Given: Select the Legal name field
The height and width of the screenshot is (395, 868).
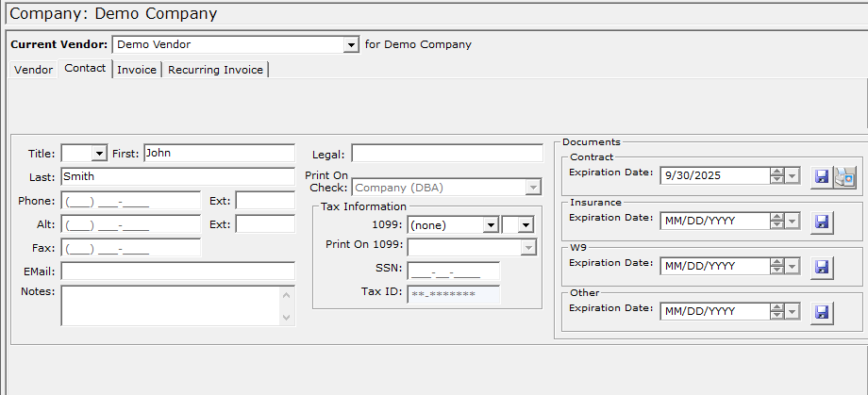Looking at the screenshot, I should [446, 154].
